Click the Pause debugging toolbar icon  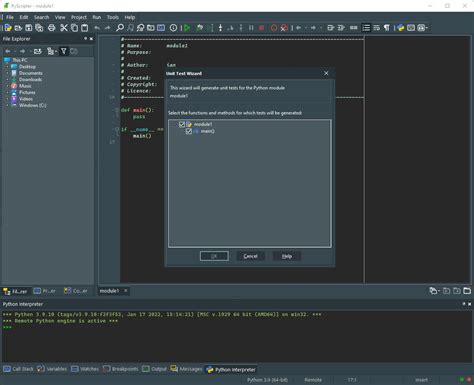[x=251, y=28]
